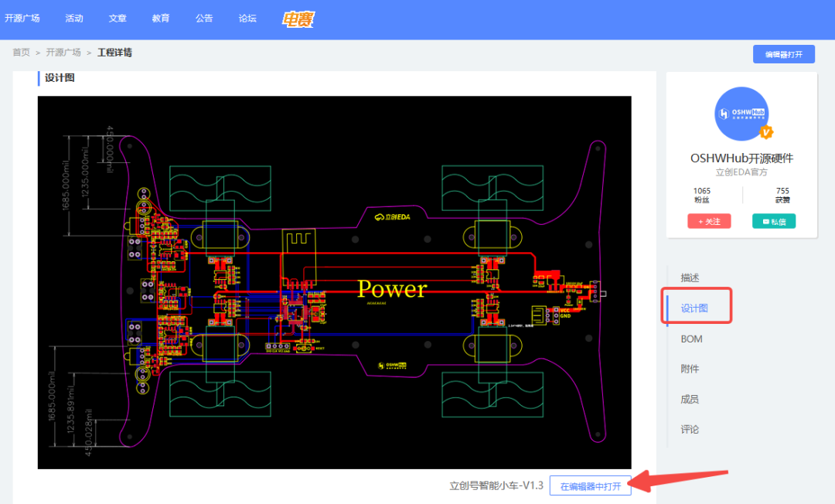Click 首页 breadcrumb link
This screenshot has width=835, height=504.
click(21, 53)
